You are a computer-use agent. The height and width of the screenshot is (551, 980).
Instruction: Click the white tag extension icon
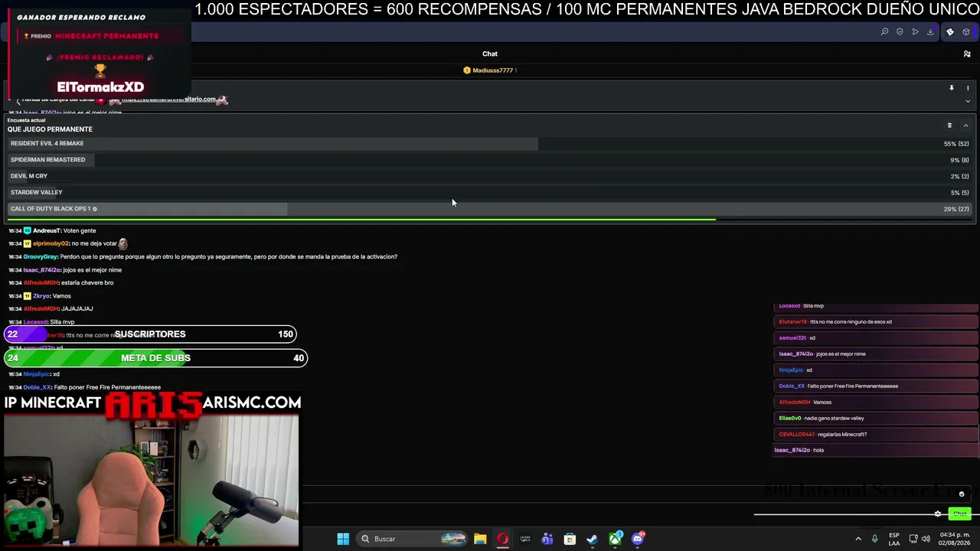950,31
